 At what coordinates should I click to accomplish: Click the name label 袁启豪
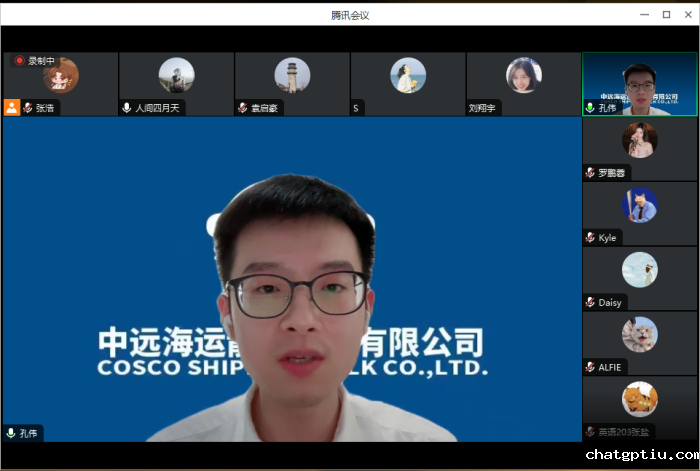(264, 108)
